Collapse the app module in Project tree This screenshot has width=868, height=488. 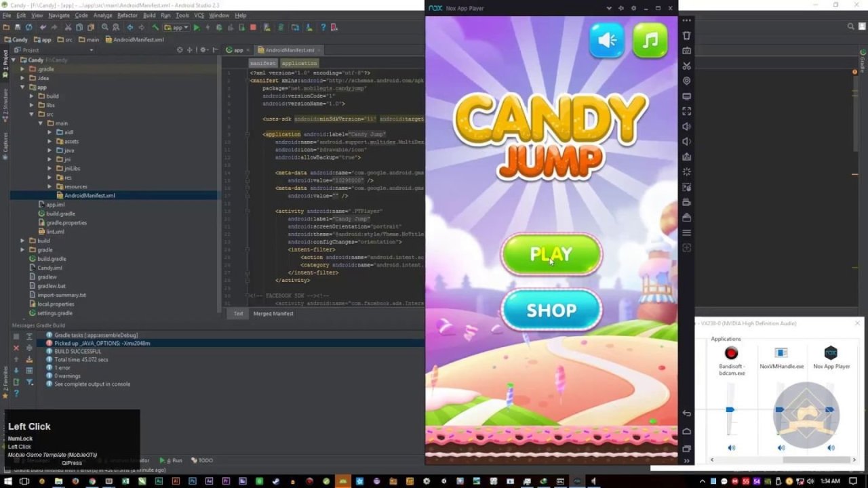pyautogui.click(x=22, y=87)
